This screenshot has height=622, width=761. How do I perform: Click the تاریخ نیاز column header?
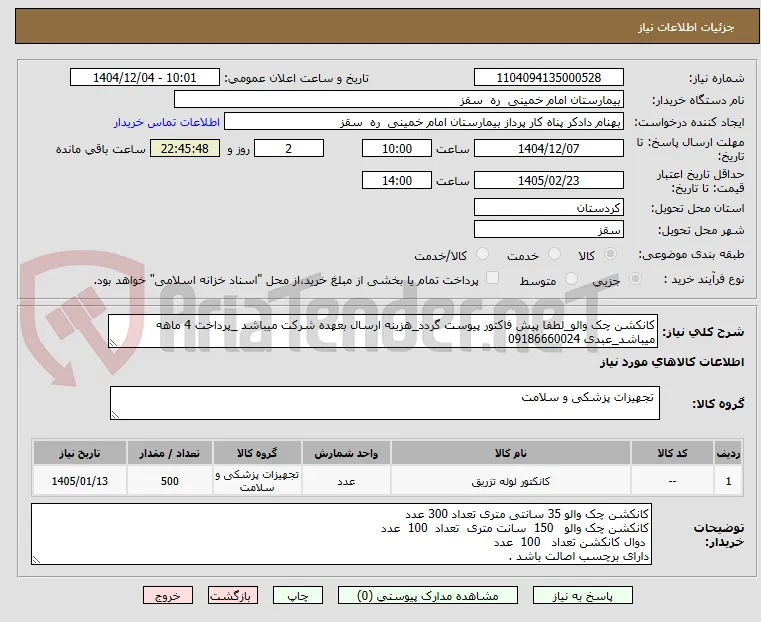coord(80,453)
